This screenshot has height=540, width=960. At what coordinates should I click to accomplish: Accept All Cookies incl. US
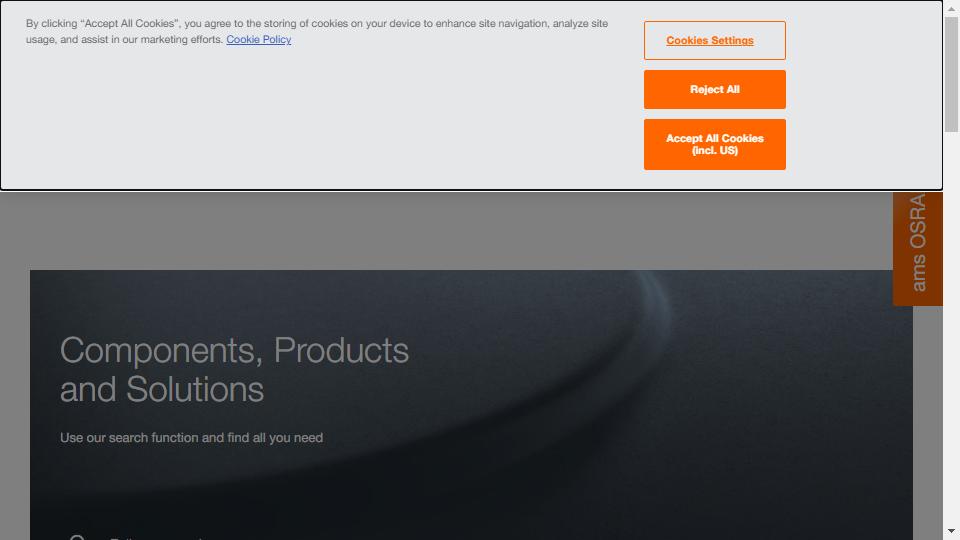714,144
